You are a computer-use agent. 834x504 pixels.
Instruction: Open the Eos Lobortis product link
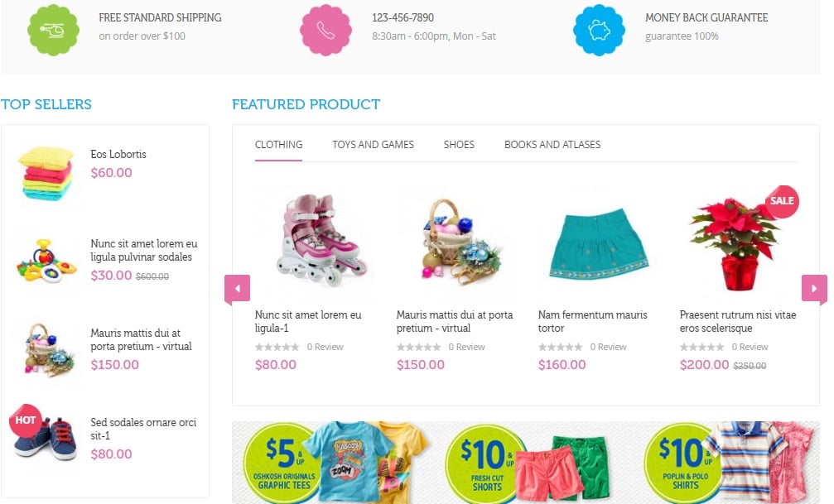coord(118,154)
